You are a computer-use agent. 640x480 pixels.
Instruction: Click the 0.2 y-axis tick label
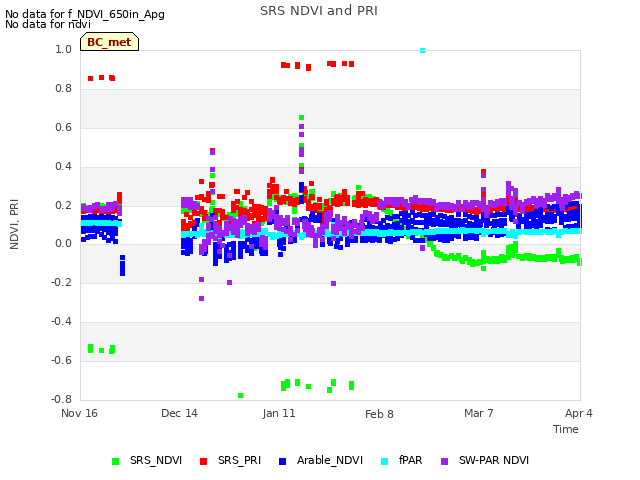pyautogui.click(x=64, y=205)
